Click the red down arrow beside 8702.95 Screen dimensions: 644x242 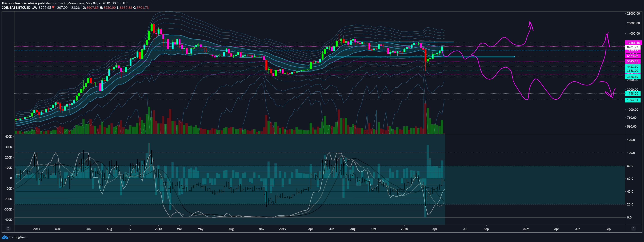[53, 7]
